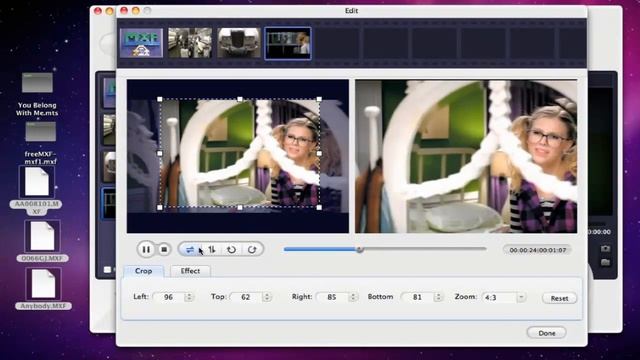Click the Left crop value field
This screenshot has height=360, width=640.
coord(169,297)
